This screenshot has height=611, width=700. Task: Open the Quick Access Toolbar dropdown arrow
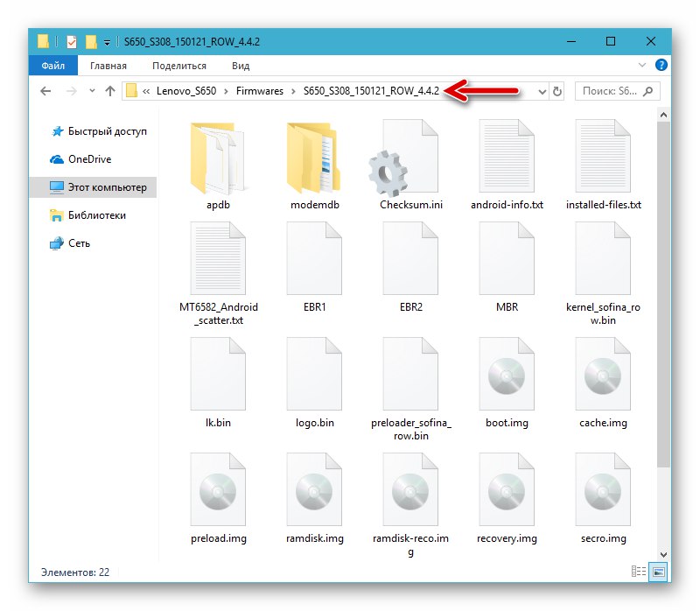pos(108,41)
